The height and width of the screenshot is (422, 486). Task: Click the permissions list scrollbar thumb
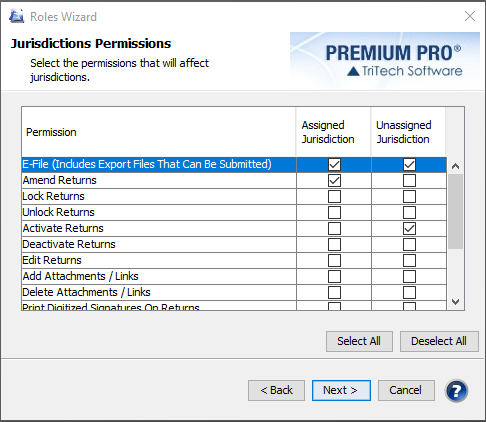coord(455,211)
